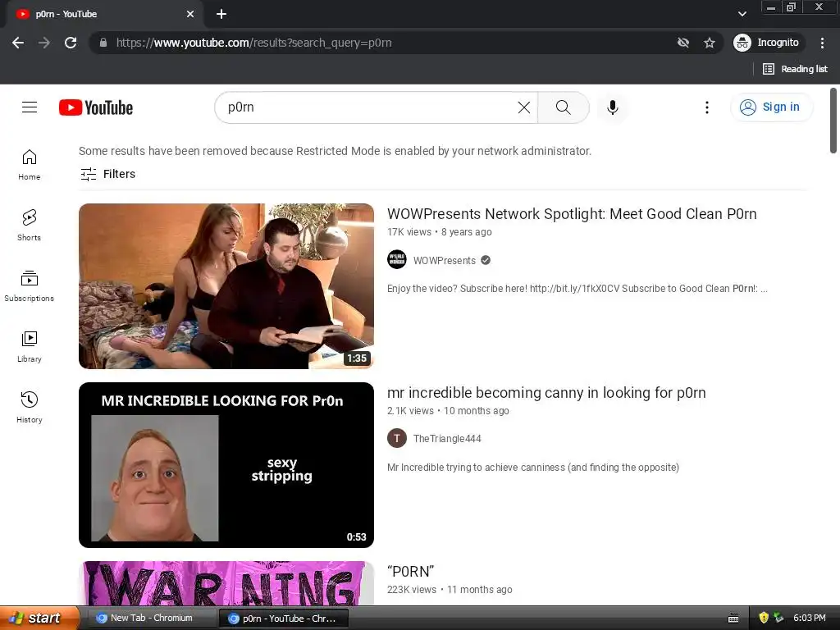Click the browser forward arrow
The height and width of the screenshot is (630, 840).
coord(44,43)
